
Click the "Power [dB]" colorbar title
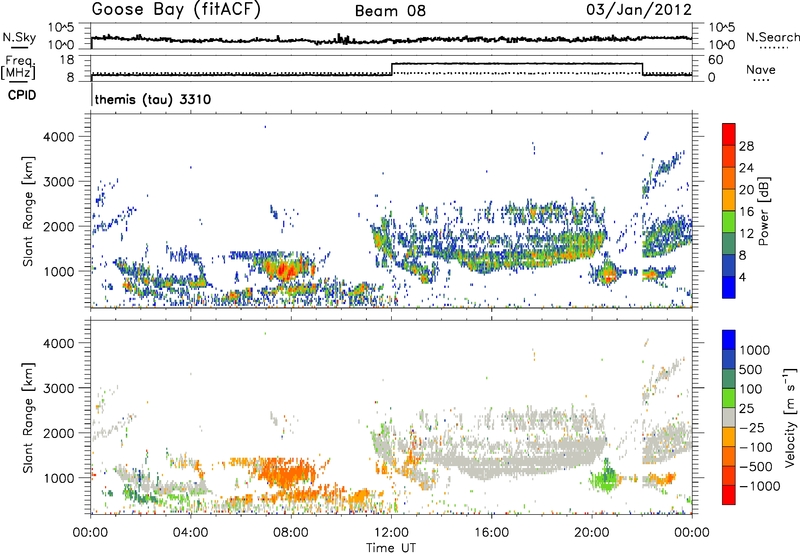[764, 211]
